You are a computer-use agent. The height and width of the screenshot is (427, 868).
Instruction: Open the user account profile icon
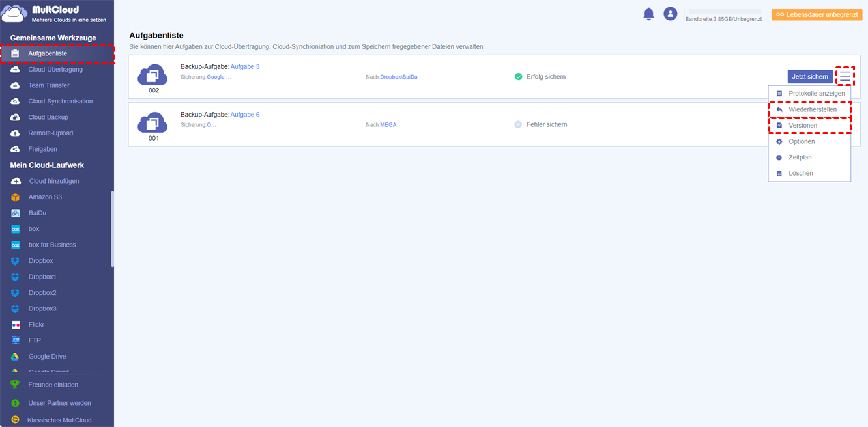tap(670, 14)
